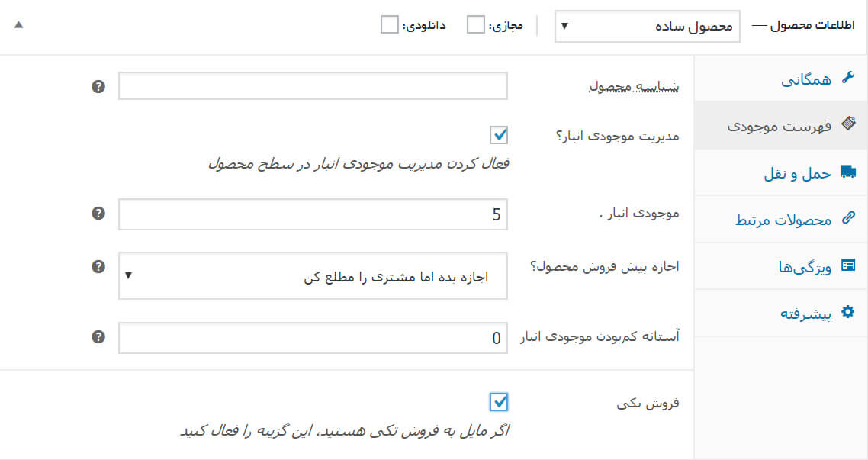Click help icon for اجازه پیش فروش محصول
The width and height of the screenshot is (868, 460).
click(98, 267)
